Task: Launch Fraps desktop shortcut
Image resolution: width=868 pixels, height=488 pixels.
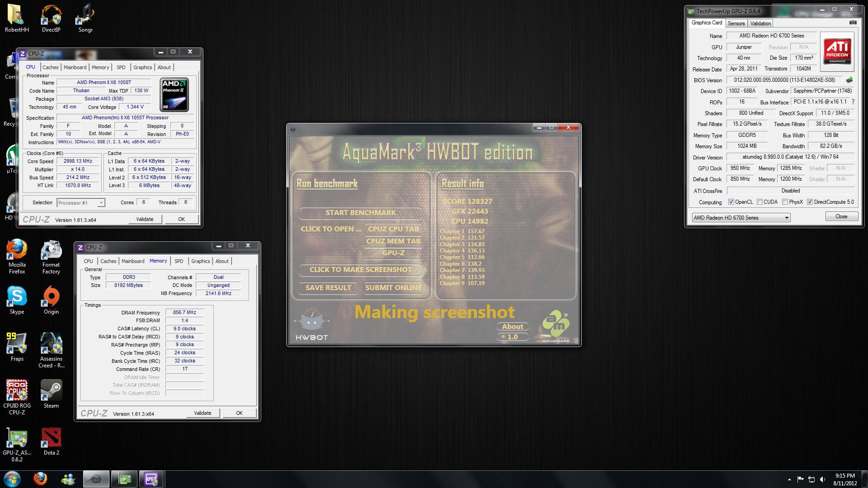Action: coord(17,347)
